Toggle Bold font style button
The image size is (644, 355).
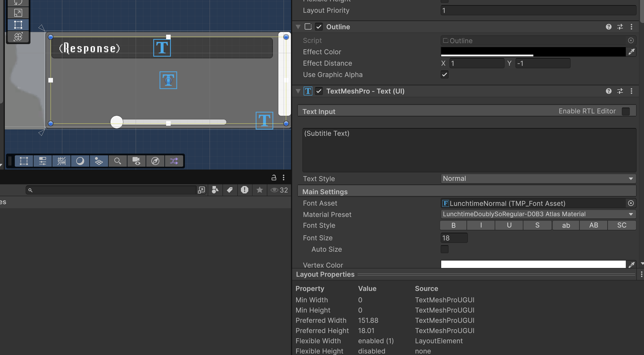pyautogui.click(x=453, y=225)
